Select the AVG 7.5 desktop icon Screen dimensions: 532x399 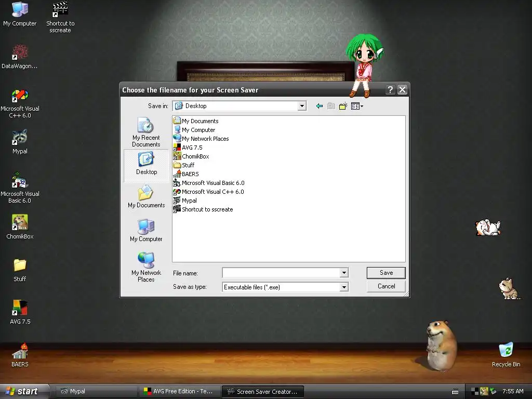point(20,312)
